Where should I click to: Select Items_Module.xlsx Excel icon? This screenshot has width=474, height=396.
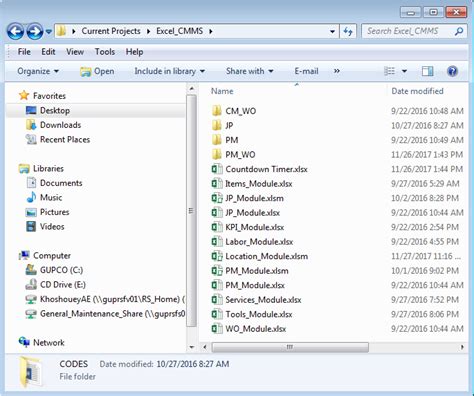217,183
